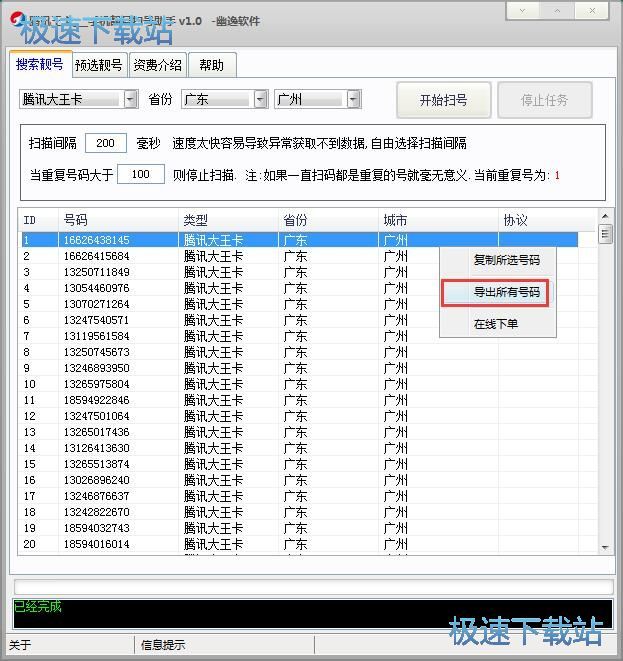Sort by the 号码 column header
Viewport: 623px width, 661px height.
click(118, 220)
